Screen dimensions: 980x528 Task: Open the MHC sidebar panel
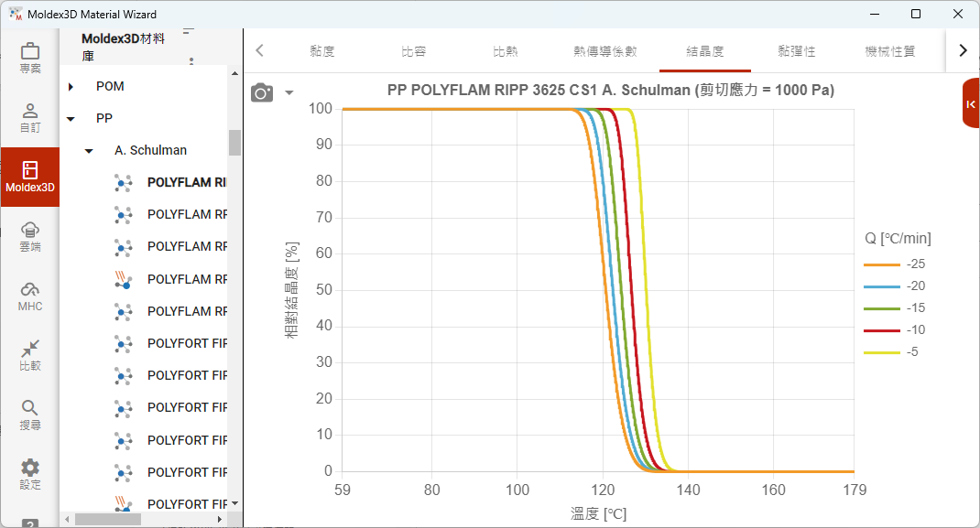click(x=29, y=296)
